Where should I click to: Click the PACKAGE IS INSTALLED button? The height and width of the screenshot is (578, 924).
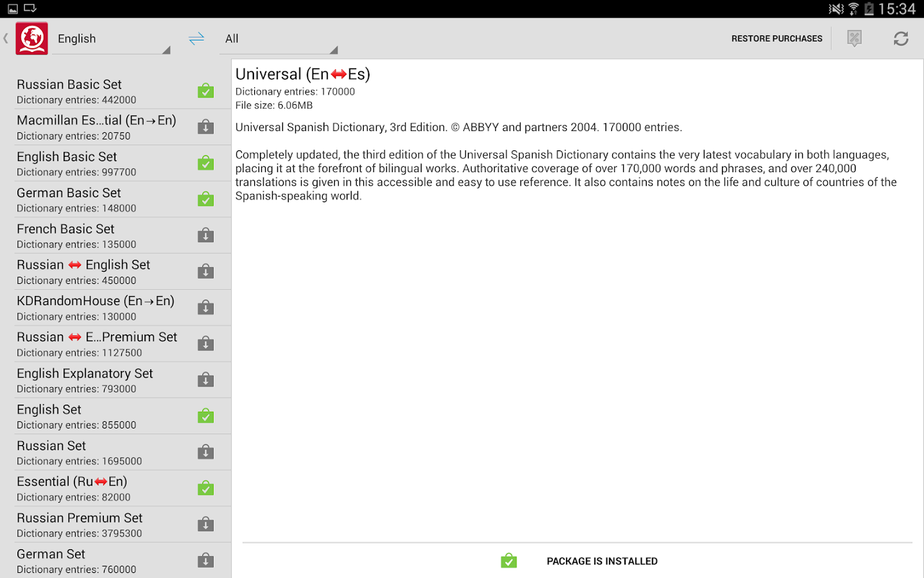[x=579, y=561]
